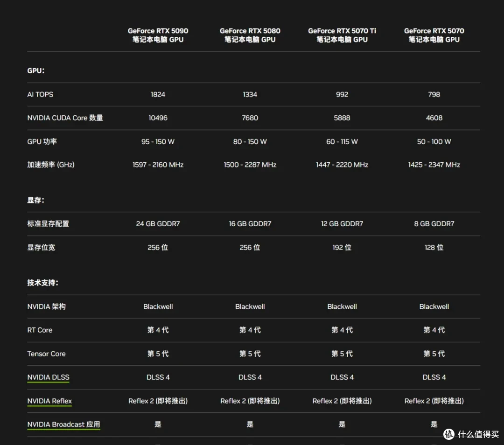This screenshot has width=504, height=445.
Task: Click the 1425 - 2347 MHz frequency
Action: 434,165
